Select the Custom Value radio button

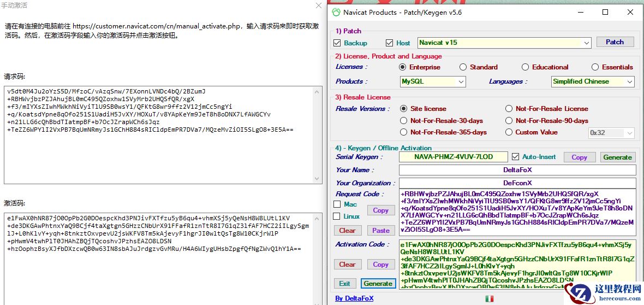pos(509,132)
